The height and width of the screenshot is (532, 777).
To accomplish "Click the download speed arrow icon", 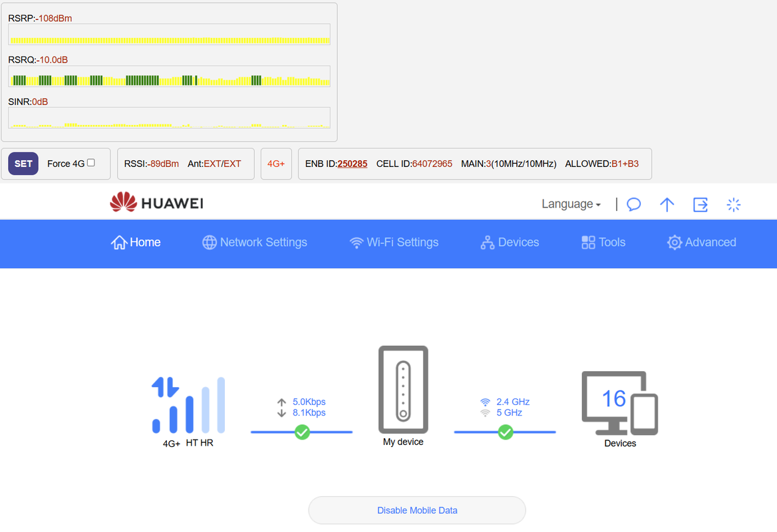I will click(281, 412).
